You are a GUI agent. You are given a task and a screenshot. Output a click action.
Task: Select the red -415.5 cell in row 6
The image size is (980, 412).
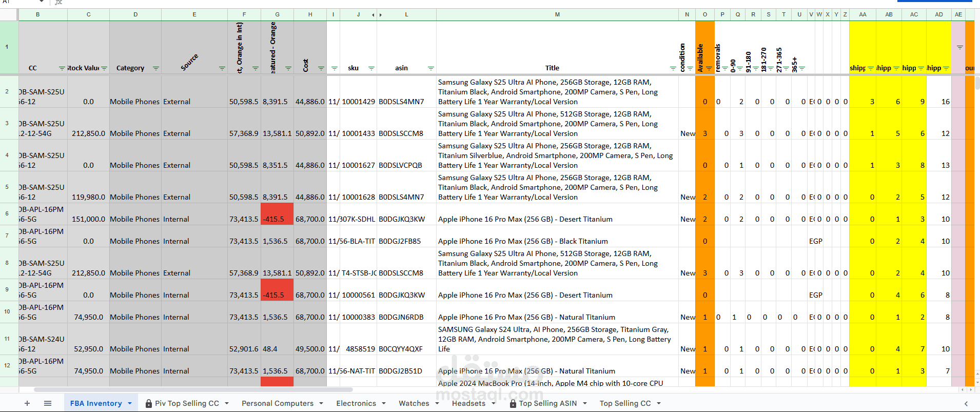coord(277,214)
